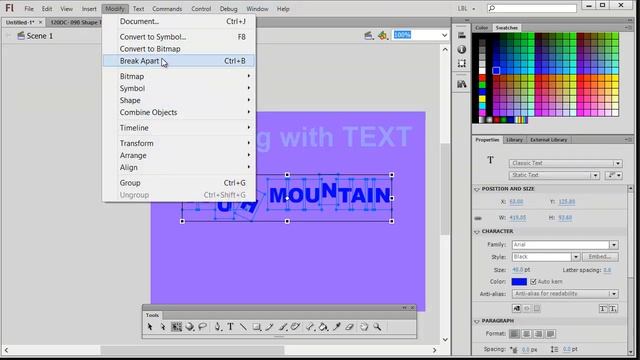Open the Library books panel icon
This screenshot has height=360, width=640.
click(462, 84)
